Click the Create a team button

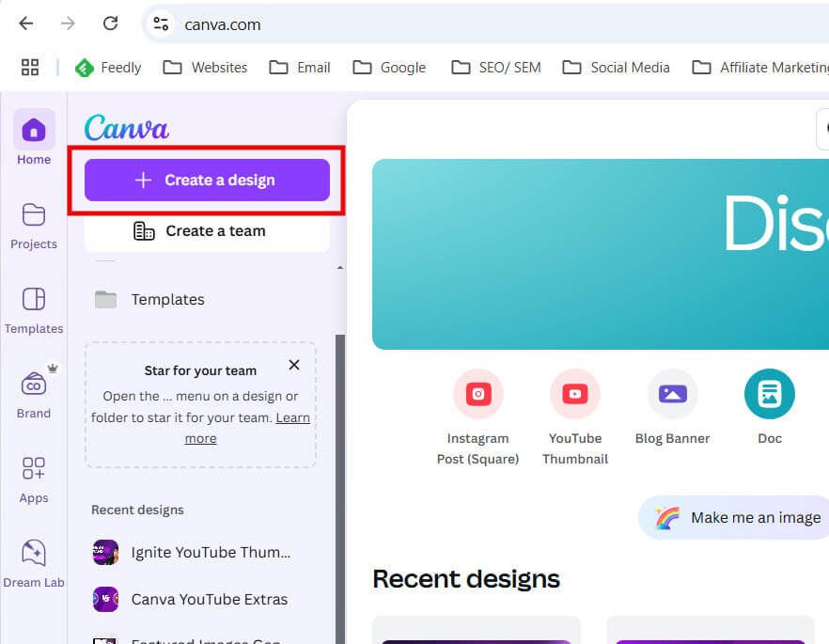tap(207, 230)
